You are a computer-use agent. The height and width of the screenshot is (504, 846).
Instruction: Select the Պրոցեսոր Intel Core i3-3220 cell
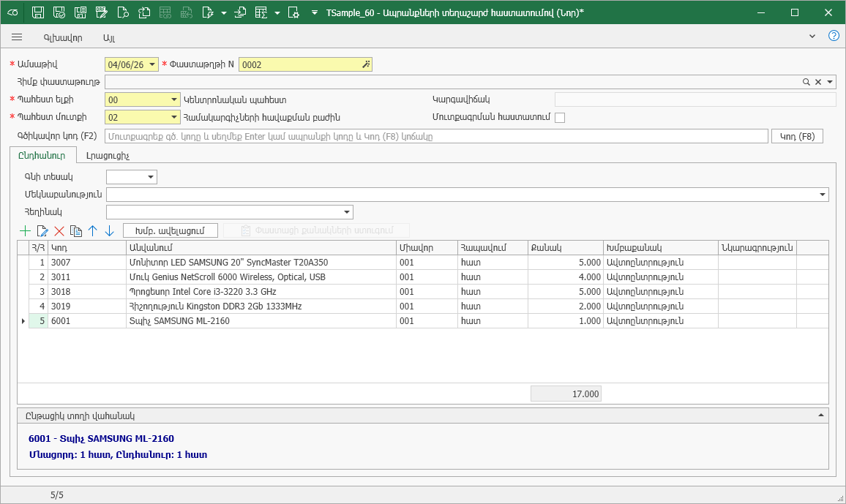point(261,292)
